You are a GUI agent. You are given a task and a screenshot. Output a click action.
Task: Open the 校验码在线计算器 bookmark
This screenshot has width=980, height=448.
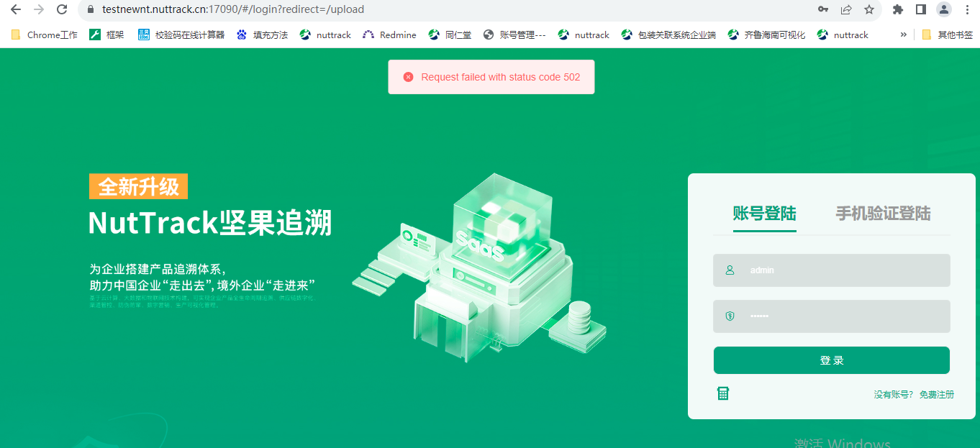click(181, 35)
